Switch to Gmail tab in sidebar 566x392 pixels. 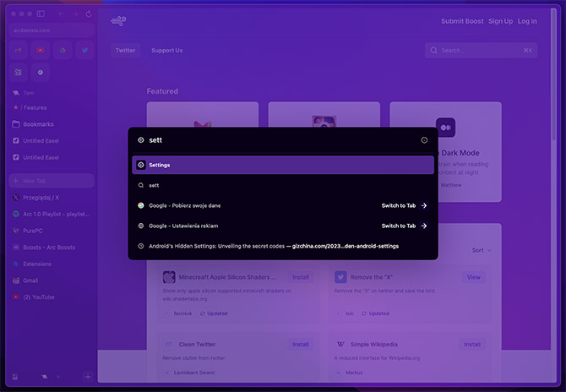[x=52, y=280]
